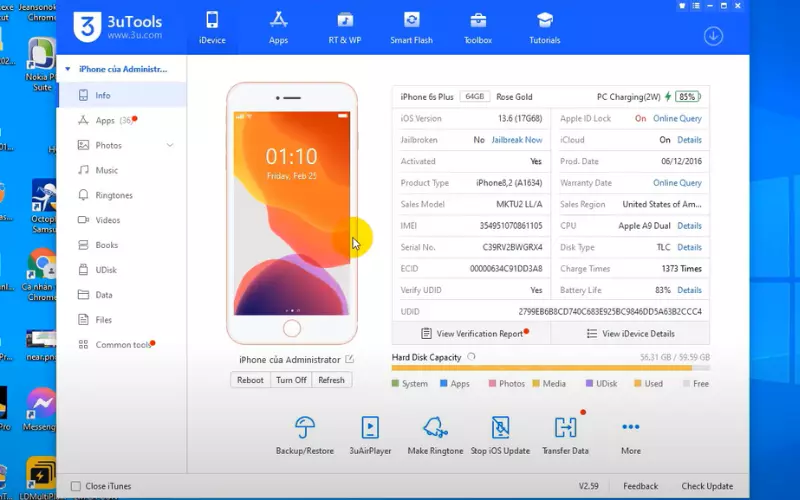Image resolution: width=800 pixels, height=500 pixels.
Task: Click the System legend color swatch
Action: click(x=395, y=383)
